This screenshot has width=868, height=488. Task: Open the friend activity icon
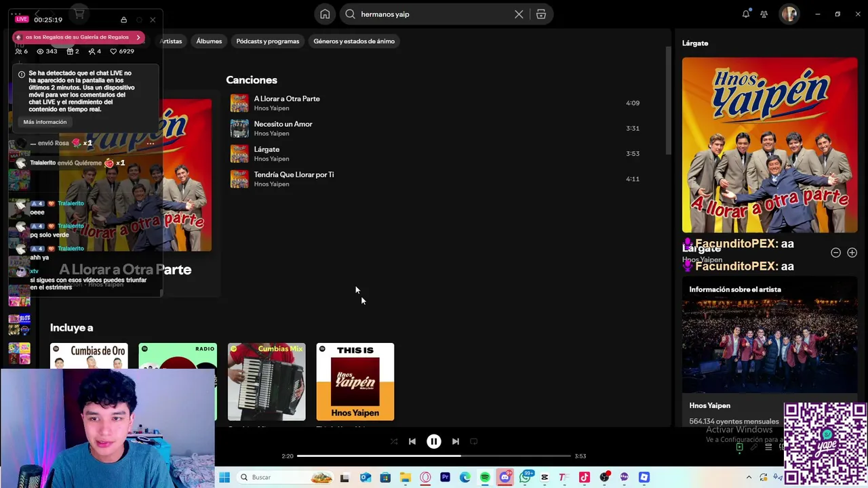(764, 14)
